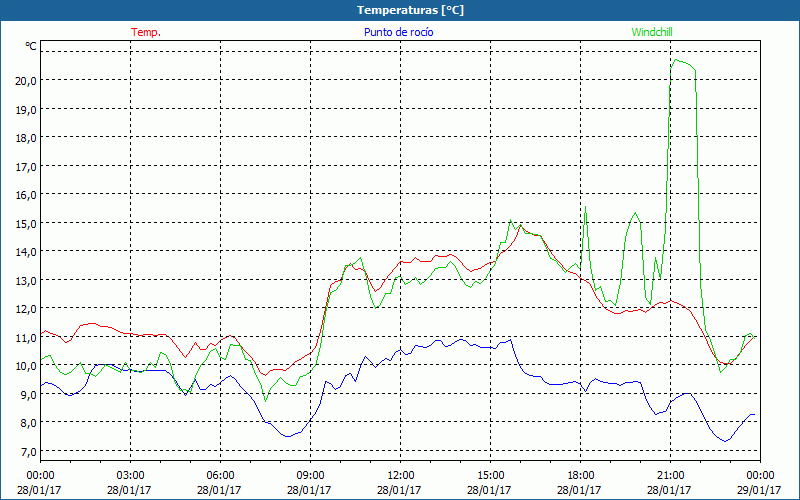This screenshot has height=500, width=800.
Task: Click the Temperaturas [°C] chart title
Action: pyautogui.click(x=410, y=10)
